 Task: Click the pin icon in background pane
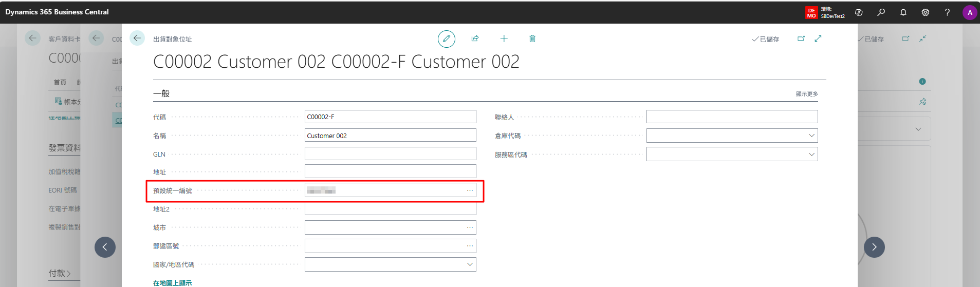pos(922,102)
